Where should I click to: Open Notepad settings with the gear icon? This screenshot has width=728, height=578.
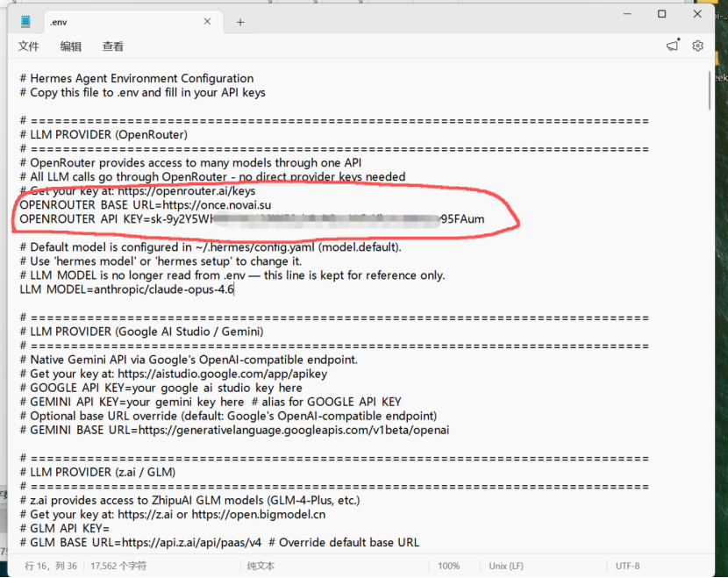[x=697, y=46]
